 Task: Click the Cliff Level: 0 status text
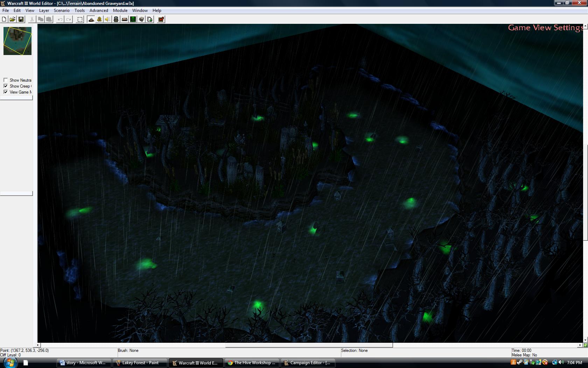pyautogui.click(x=10, y=355)
